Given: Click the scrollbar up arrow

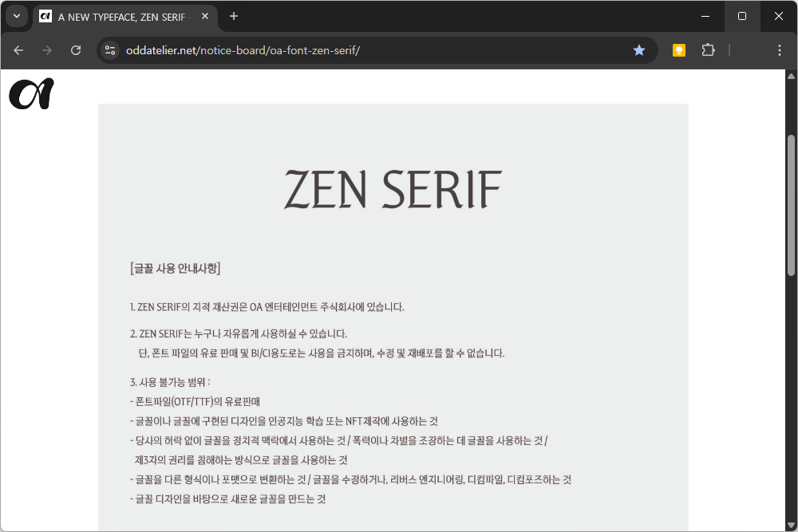Looking at the screenshot, I should point(791,77).
